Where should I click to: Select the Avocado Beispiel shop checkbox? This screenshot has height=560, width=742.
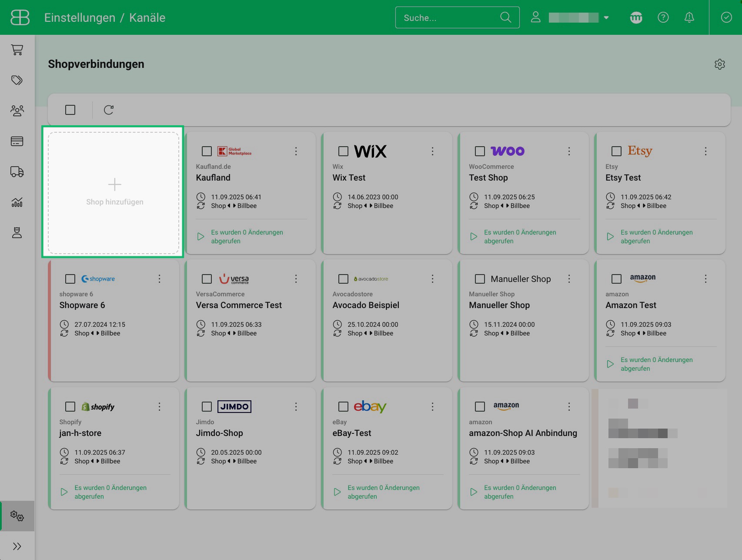[x=343, y=279]
